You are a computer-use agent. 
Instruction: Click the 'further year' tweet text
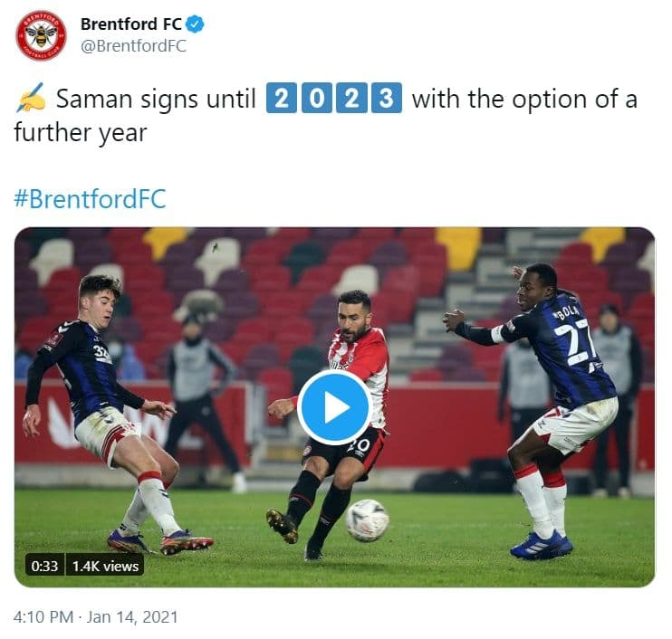[x=81, y=133]
